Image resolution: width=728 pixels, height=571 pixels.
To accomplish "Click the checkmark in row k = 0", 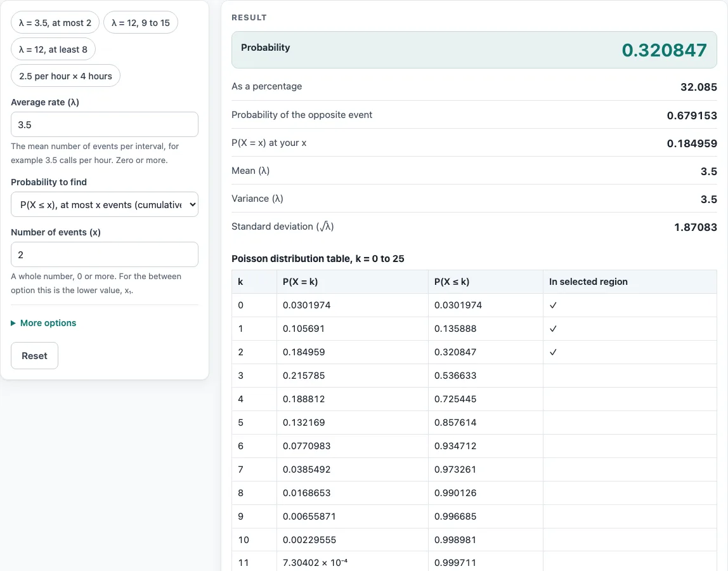I will (x=553, y=305).
